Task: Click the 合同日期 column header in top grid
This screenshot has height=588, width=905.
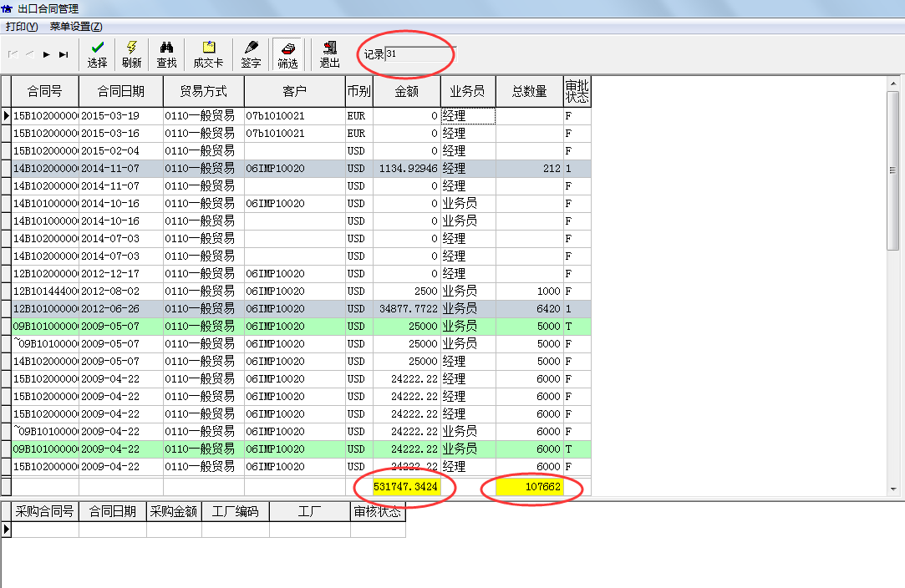Action: pos(121,91)
